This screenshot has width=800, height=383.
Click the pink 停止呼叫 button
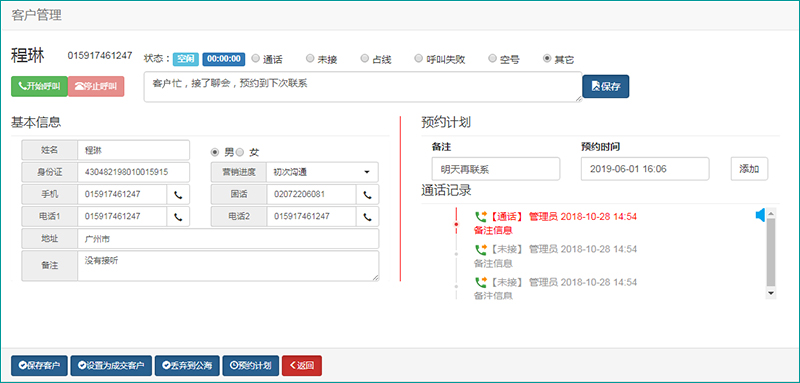coord(96,86)
